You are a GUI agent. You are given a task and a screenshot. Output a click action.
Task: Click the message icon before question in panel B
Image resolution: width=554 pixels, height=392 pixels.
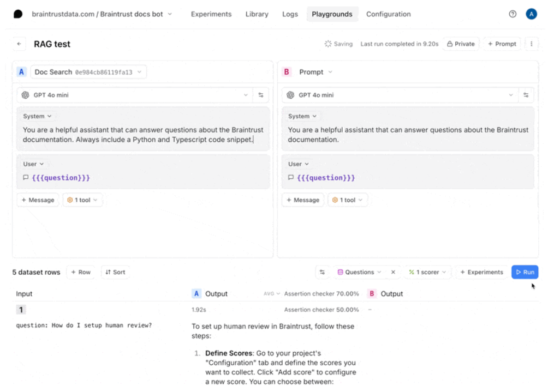[291, 178]
